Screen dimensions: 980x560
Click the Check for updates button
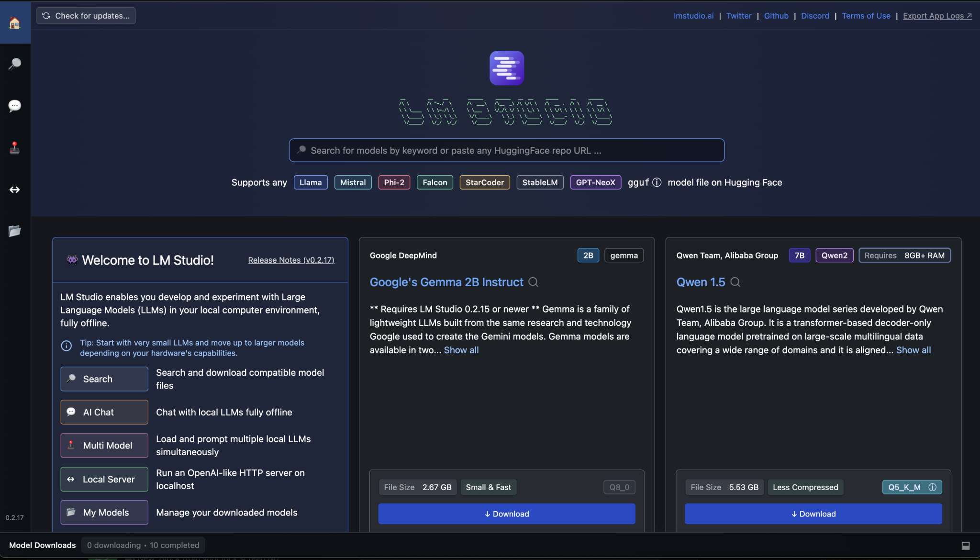pos(86,15)
